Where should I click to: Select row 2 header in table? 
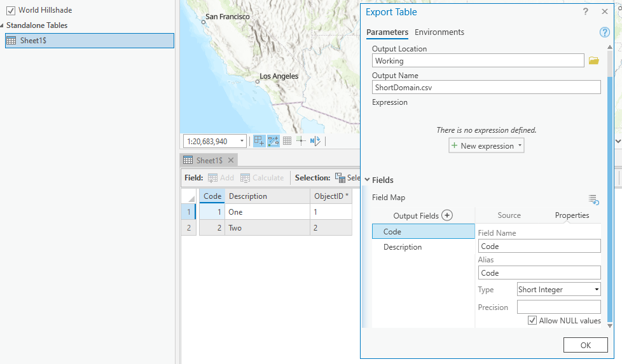click(189, 228)
